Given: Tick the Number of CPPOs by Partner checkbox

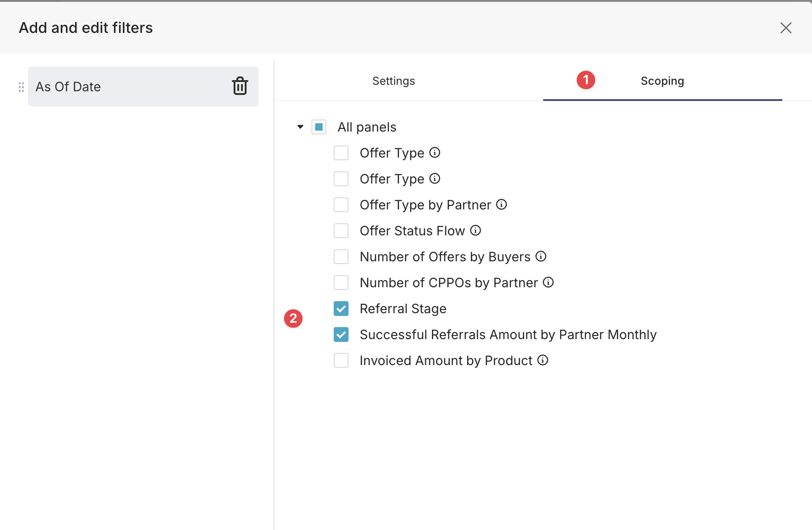Looking at the screenshot, I should click(x=341, y=283).
